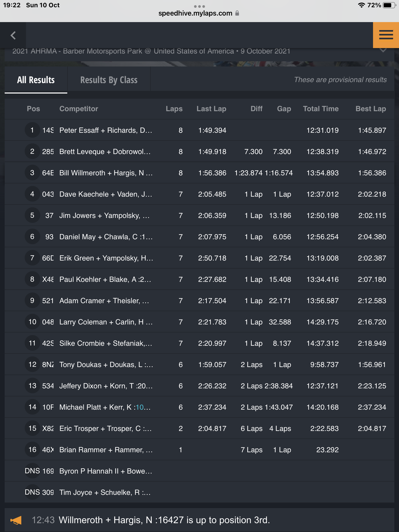Viewport: 399px width, 532px height.
Task: Tap the three dots above the address
Action: [199, 6]
